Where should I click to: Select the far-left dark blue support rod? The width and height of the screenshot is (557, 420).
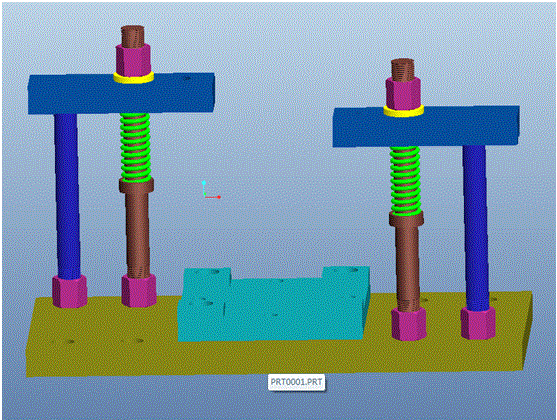click(x=67, y=195)
